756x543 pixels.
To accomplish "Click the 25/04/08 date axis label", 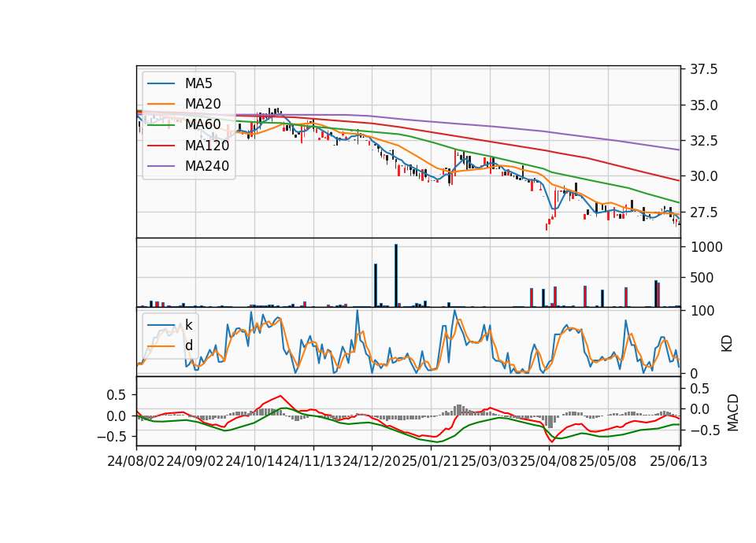I will tap(549, 462).
